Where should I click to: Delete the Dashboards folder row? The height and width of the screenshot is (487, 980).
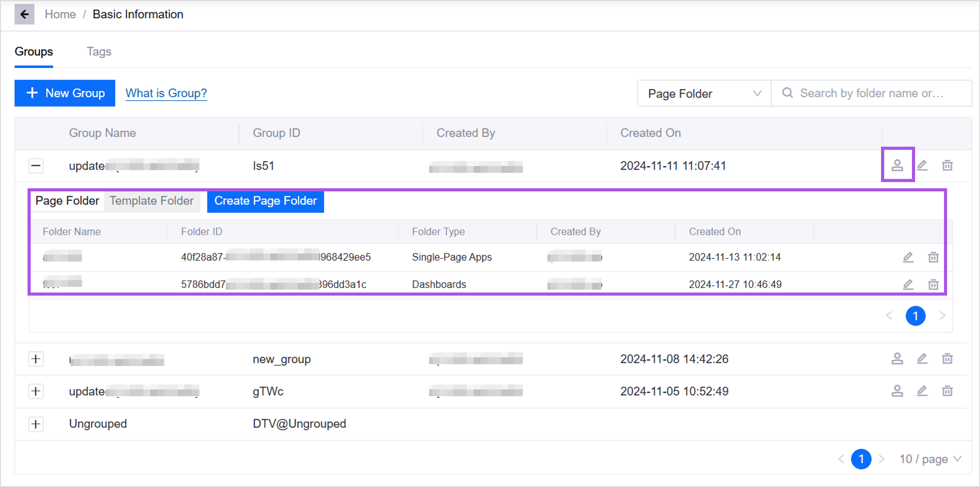933,284
